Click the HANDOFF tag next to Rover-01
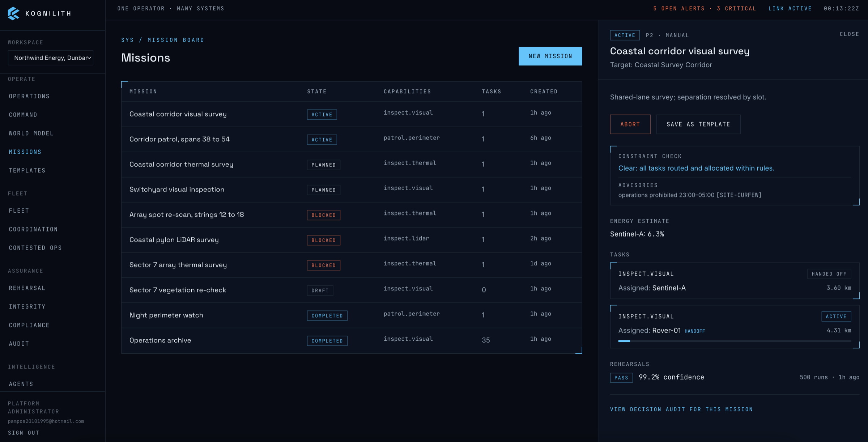The height and width of the screenshot is (442, 868). click(x=695, y=331)
